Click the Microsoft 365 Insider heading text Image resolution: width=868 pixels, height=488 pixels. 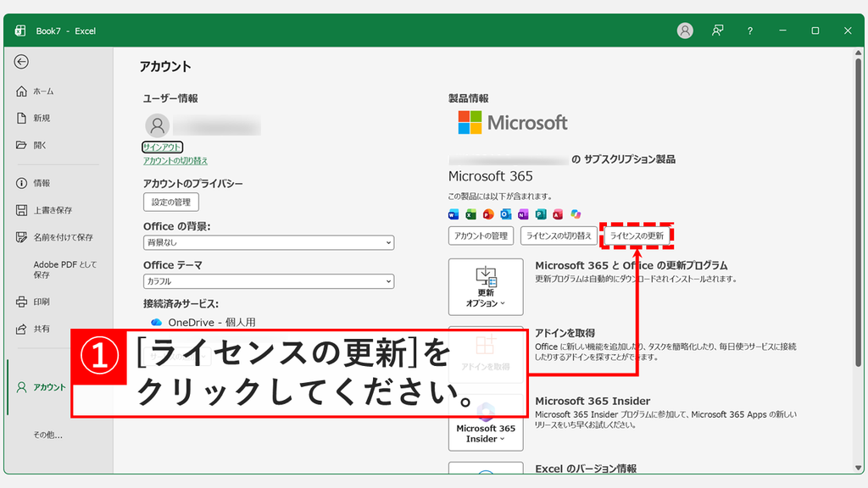[593, 401]
